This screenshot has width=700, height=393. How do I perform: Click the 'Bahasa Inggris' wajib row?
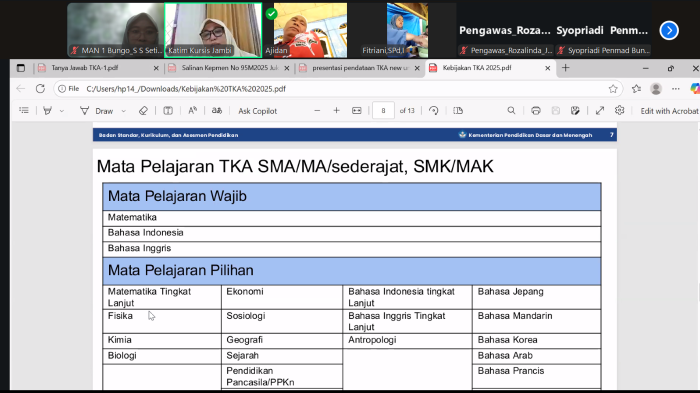coord(352,249)
